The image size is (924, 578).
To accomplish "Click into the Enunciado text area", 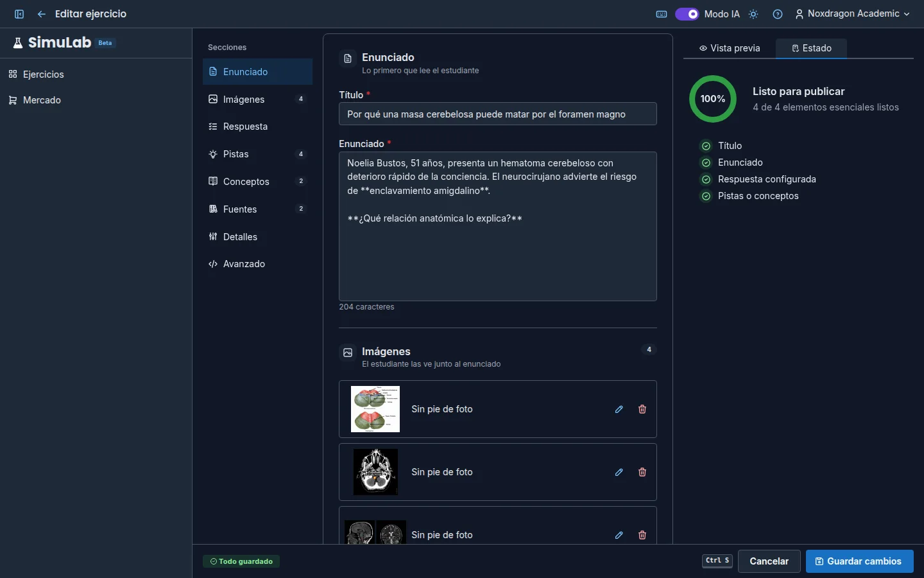I will click(498, 226).
